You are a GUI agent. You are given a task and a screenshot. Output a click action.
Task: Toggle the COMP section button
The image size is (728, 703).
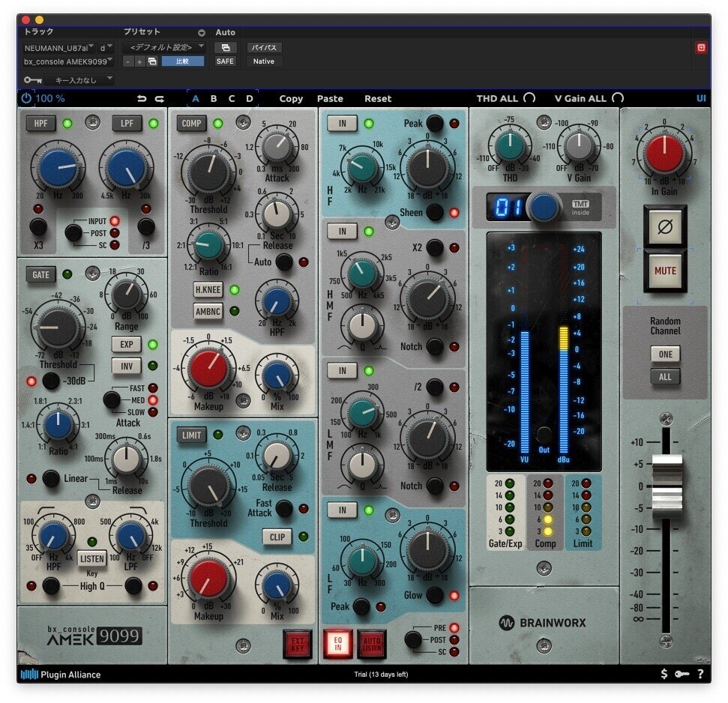[x=191, y=124]
